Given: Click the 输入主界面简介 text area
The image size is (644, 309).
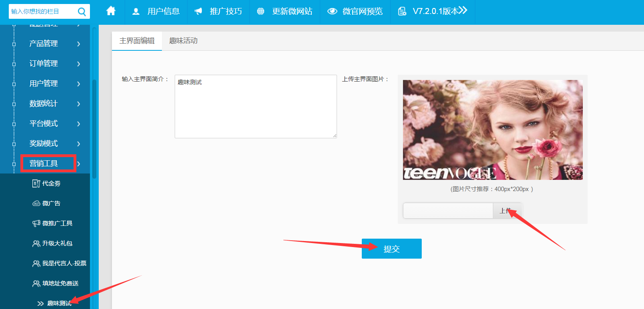Looking at the screenshot, I should point(255,106).
